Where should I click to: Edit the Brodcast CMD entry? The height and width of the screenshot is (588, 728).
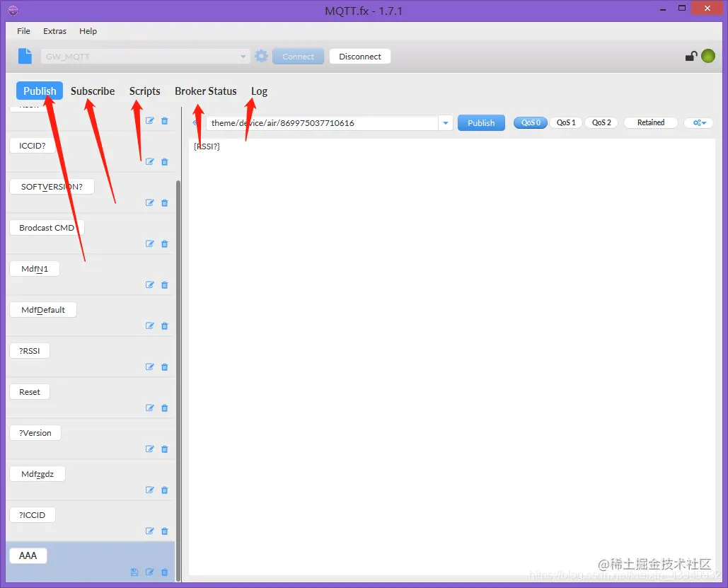tap(149, 244)
